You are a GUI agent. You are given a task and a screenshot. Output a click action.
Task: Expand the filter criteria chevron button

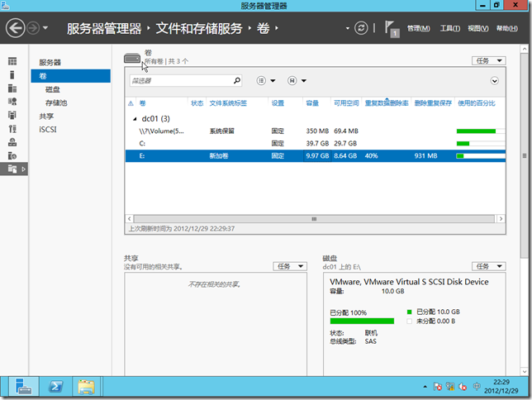pyautogui.click(x=495, y=81)
